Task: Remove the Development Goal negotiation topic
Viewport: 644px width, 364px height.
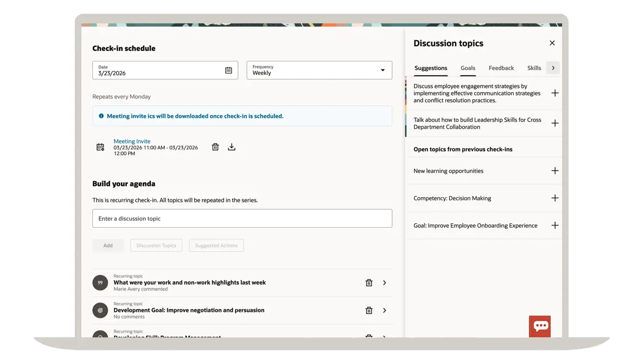Action: pos(369,310)
